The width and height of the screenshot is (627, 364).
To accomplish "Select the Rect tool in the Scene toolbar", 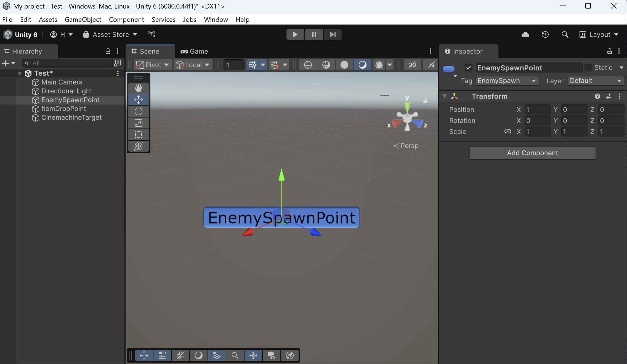I will pyautogui.click(x=139, y=135).
